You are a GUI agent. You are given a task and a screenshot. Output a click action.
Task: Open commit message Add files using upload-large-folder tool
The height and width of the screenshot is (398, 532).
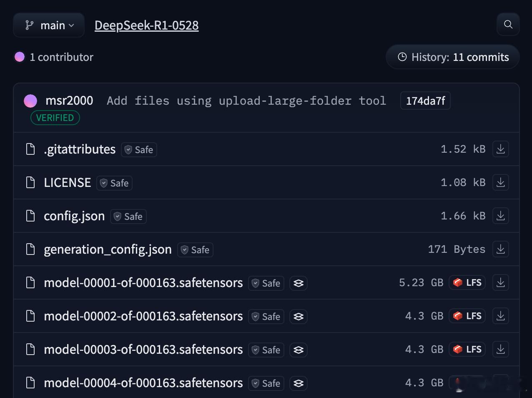246,101
